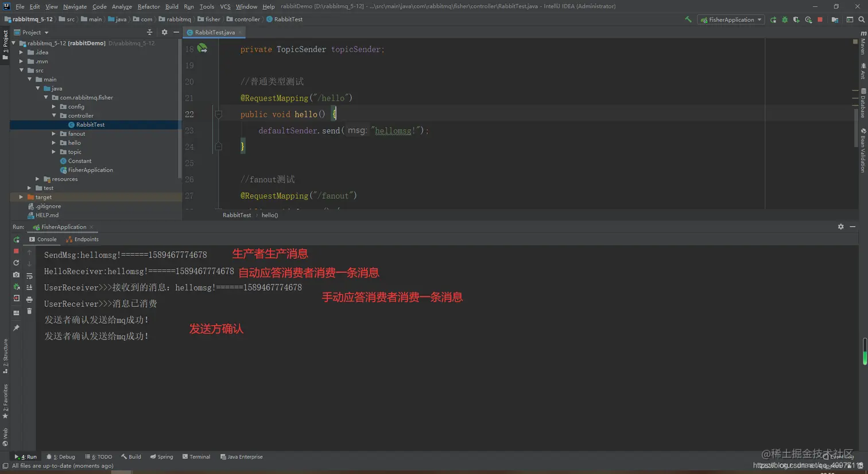Open the Navigate menu
This screenshot has width=868, height=474.
tap(75, 6)
